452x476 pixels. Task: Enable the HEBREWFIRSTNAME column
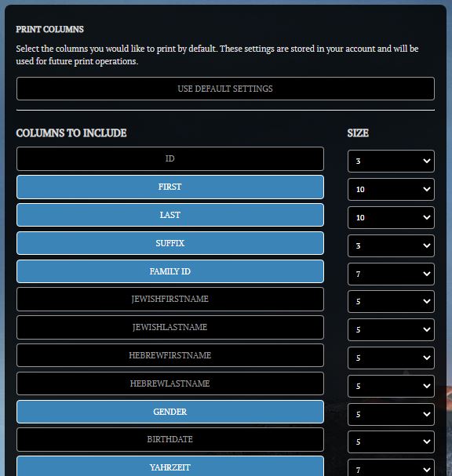point(170,355)
